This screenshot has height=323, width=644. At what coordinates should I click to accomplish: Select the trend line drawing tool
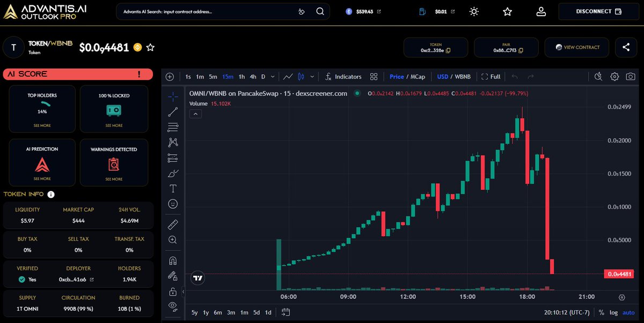tap(173, 112)
